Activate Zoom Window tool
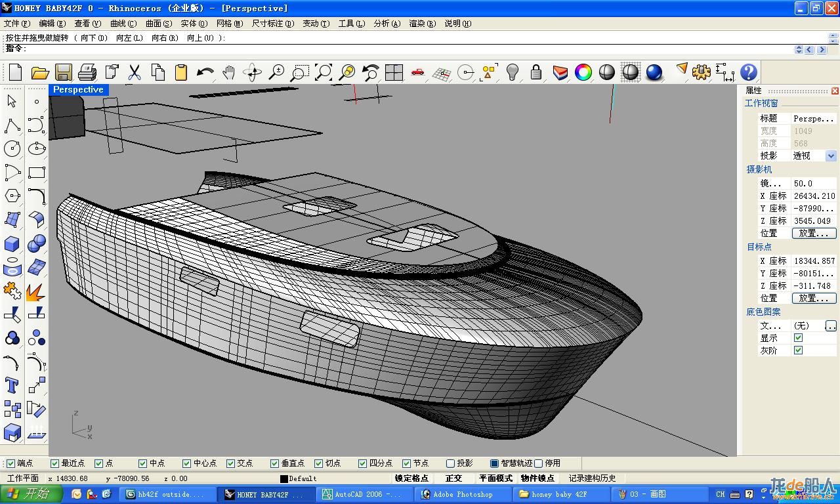The image size is (840, 504). tap(299, 72)
